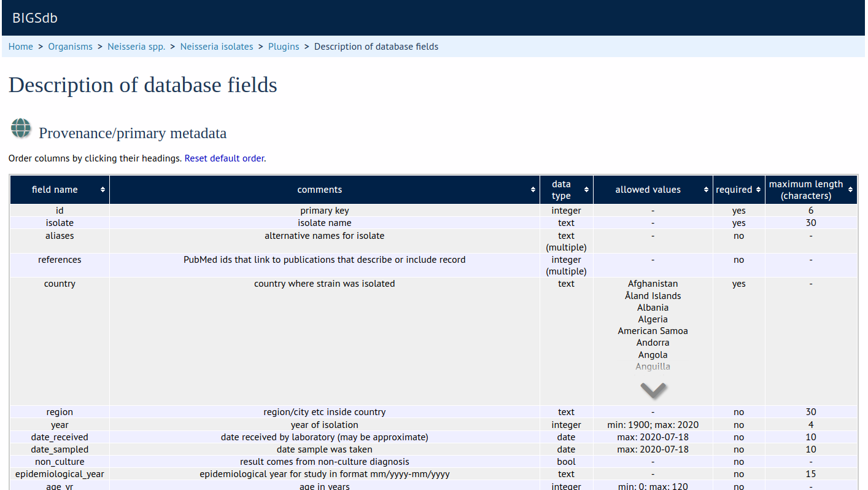This screenshot has width=868, height=490.
Task: Sort by required header text
Action: tap(734, 190)
